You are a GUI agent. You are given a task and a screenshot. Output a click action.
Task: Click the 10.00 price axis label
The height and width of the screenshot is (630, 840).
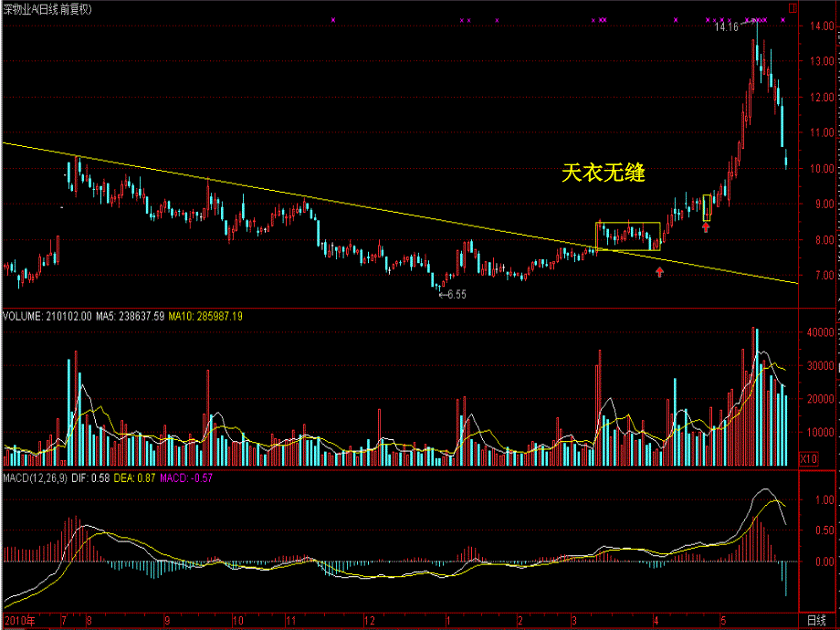pos(823,169)
